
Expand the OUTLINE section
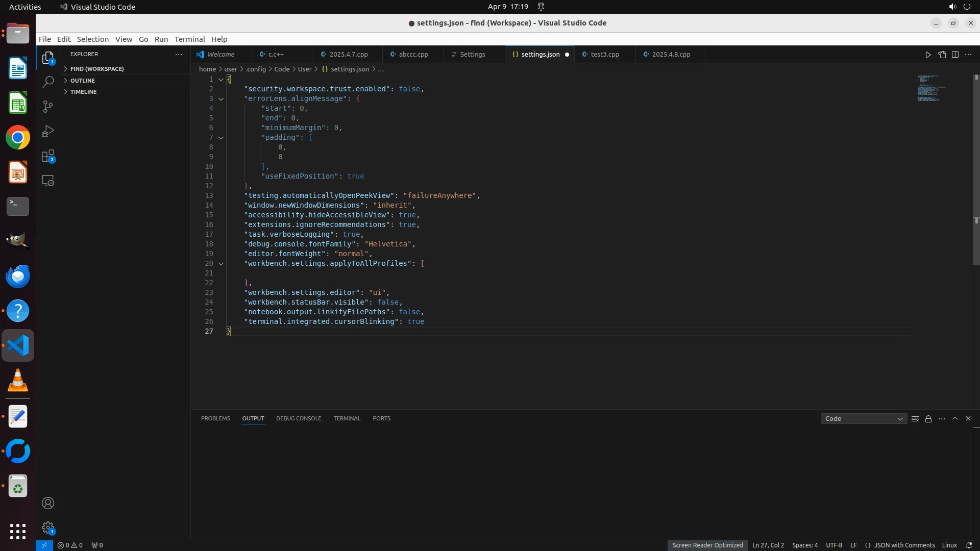[x=83, y=81]
